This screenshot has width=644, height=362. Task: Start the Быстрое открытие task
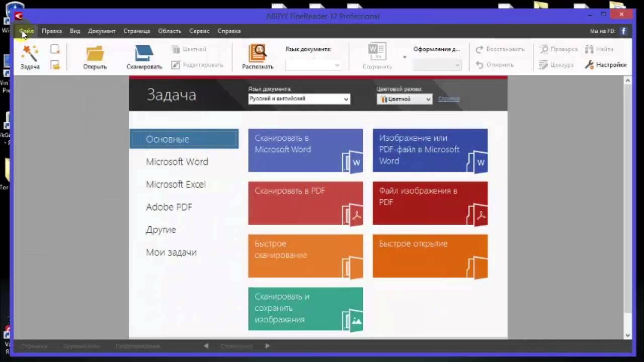coord(430,256)
